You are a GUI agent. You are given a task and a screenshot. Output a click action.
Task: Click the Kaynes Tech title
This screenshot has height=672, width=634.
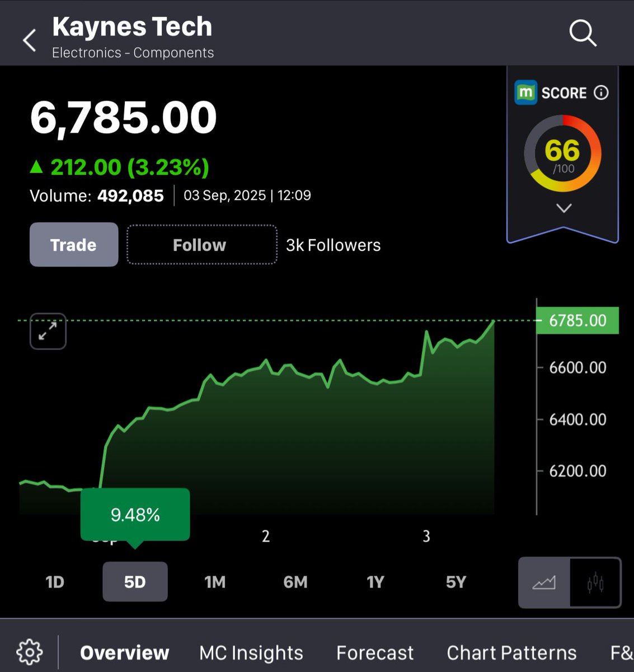[132, 26]
